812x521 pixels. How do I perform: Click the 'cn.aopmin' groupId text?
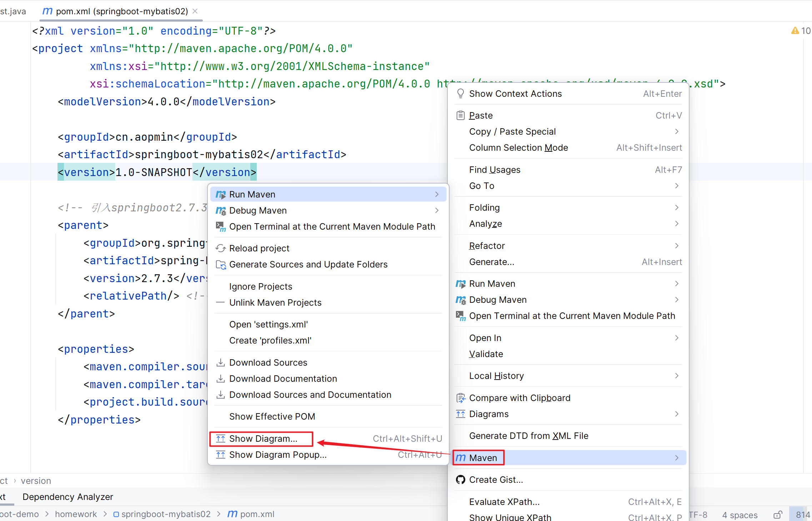click(x=144, y=137)
